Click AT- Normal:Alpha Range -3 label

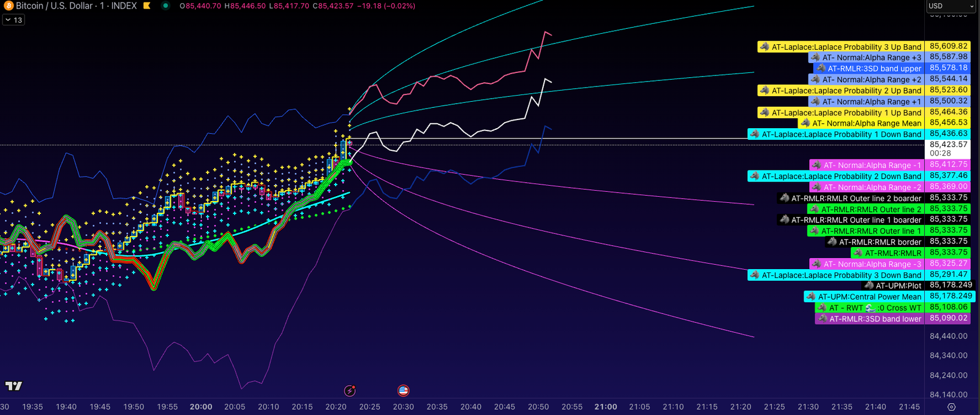pos(867,264)
